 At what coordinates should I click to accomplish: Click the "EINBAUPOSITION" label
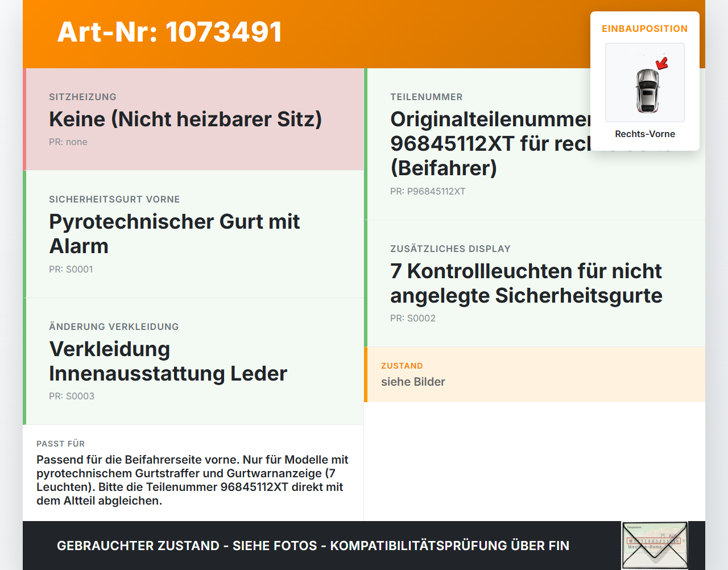645,28
